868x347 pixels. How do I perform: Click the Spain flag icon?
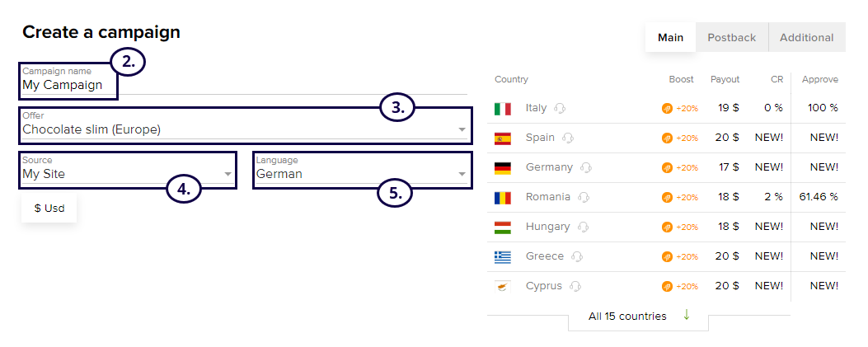[x=503, y=138]
